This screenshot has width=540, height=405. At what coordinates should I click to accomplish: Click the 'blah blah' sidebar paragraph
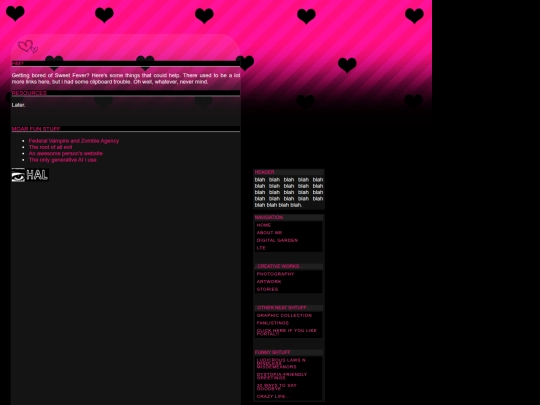289,192
